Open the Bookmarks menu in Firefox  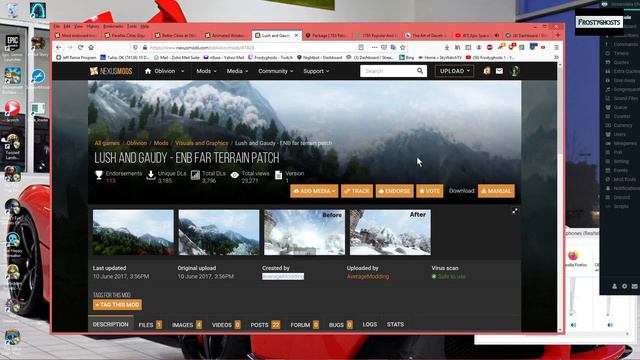(113, 26)
